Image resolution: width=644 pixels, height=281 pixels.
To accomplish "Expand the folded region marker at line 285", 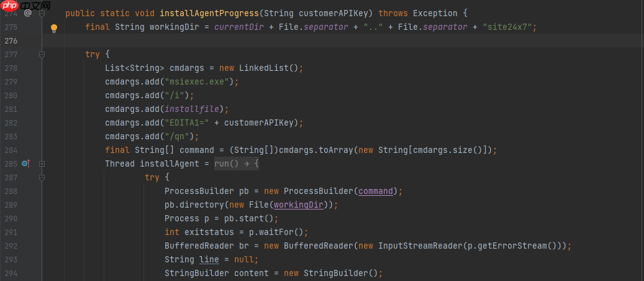I will [42, 164].
